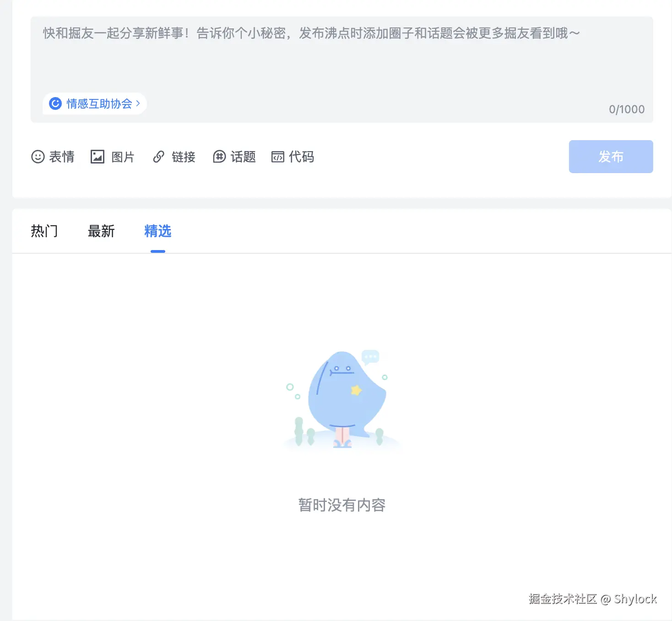
Task: Switch to the 最新 tab
Action: pyautogui.click(x=101, y=231)
